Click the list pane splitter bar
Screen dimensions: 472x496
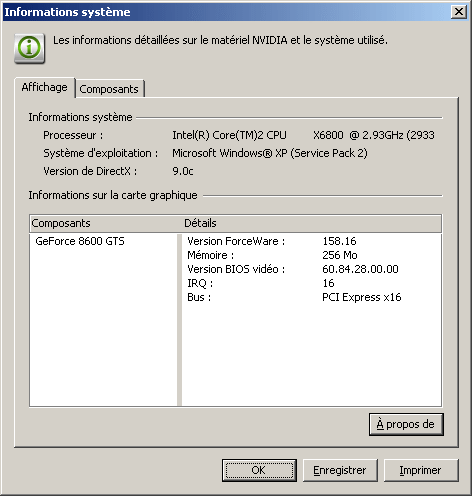pos(179,319)
